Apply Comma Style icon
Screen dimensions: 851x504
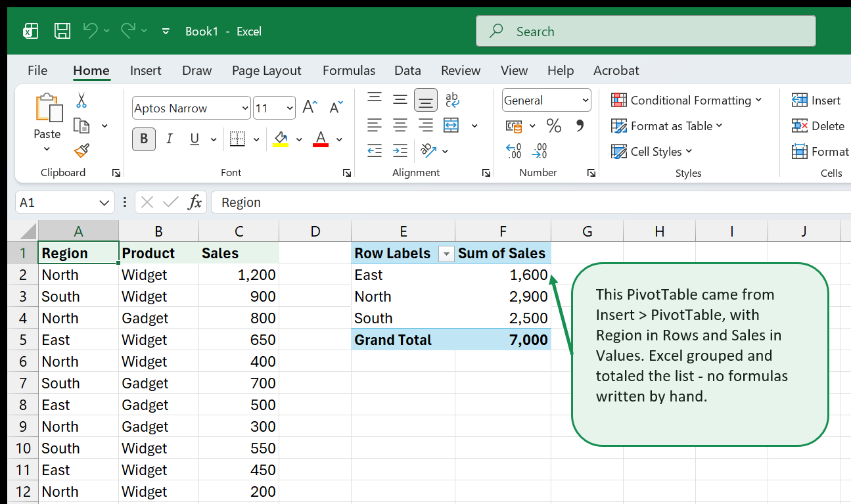pyautogui.click(x=580, y=126)
